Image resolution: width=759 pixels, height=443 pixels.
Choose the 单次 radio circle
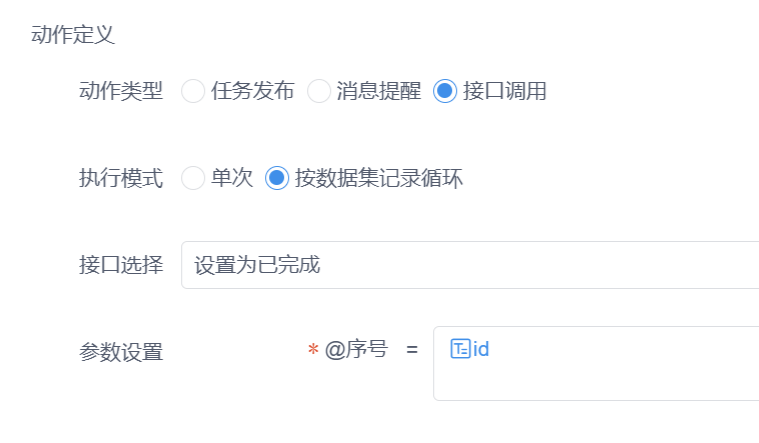[x=193, y=178]
